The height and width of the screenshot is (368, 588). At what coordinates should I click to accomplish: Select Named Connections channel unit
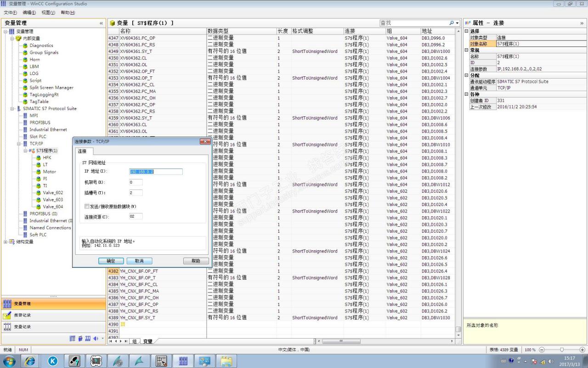(50, 228)
